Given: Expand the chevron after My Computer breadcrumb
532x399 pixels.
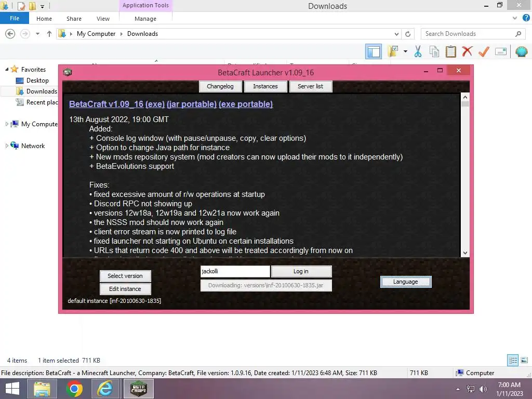Looking at the screenshot, I should 121,34.
